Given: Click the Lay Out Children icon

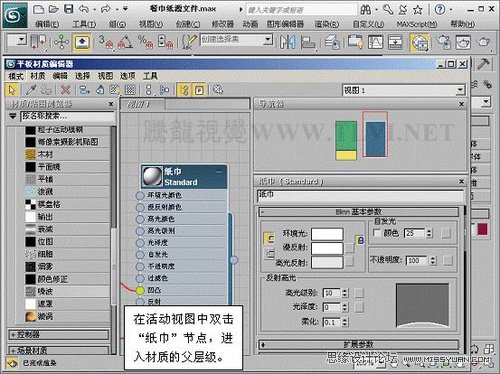Looking at the screenshot, I should (164, 90).
